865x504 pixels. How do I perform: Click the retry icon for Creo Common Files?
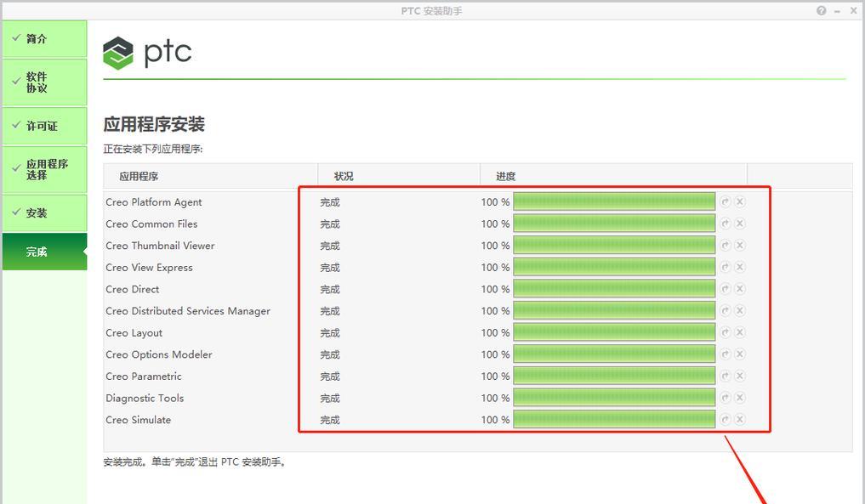(x=726, y=224)
